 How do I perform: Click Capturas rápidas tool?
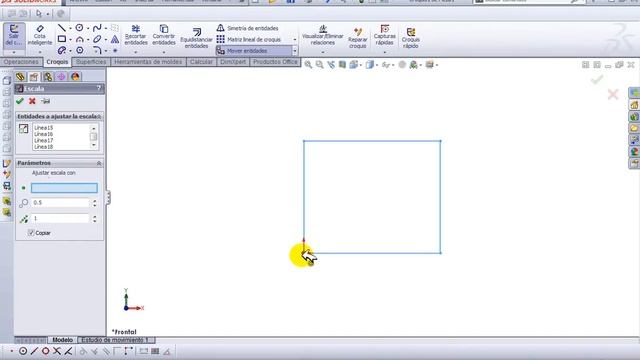click(x=384, y=35)
